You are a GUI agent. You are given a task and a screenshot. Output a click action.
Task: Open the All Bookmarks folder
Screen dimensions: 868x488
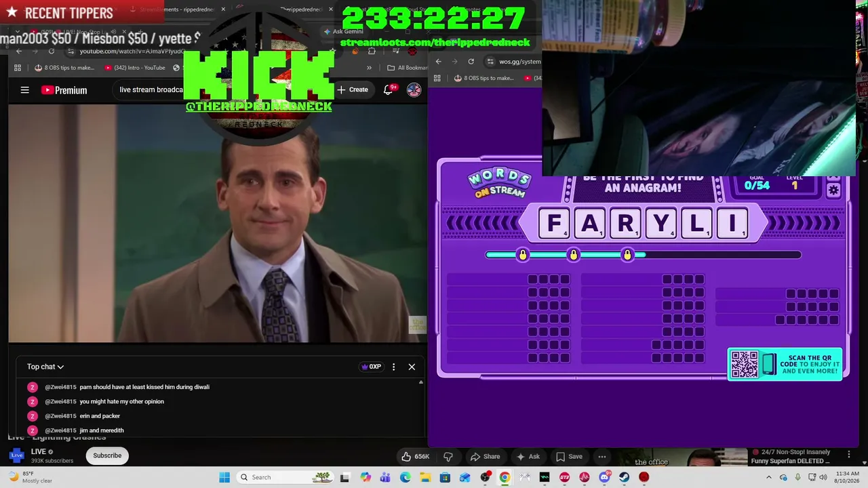click(407, 68)
